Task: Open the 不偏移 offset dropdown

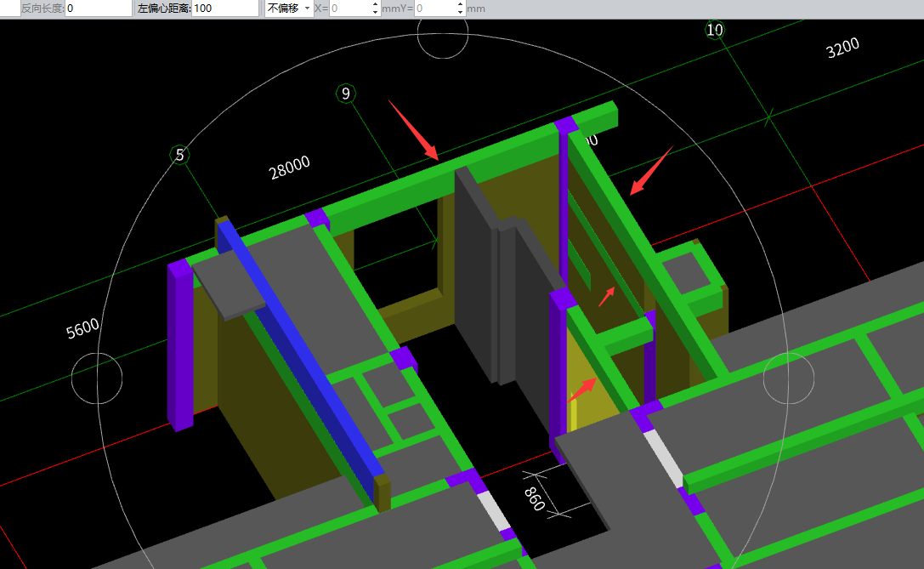Action: 289,9
